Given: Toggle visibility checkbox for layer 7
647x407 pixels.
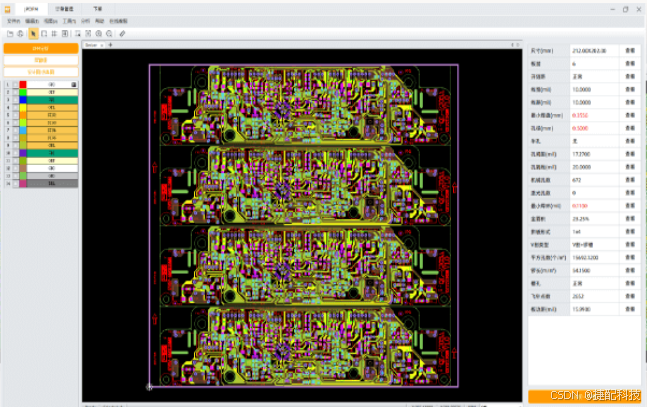Looking at the screenshot, I should pos(15,130).
